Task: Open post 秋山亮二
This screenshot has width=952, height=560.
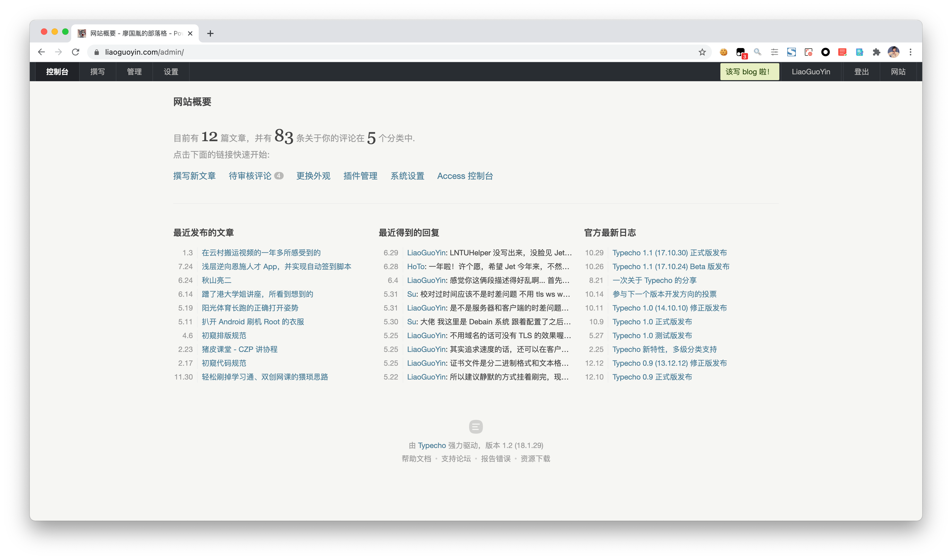Action: pyautogui.click(x=216, y=280)
